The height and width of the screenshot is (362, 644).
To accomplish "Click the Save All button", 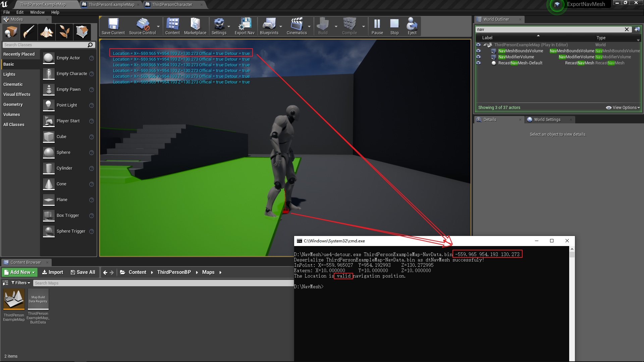I will coord(83,272).
